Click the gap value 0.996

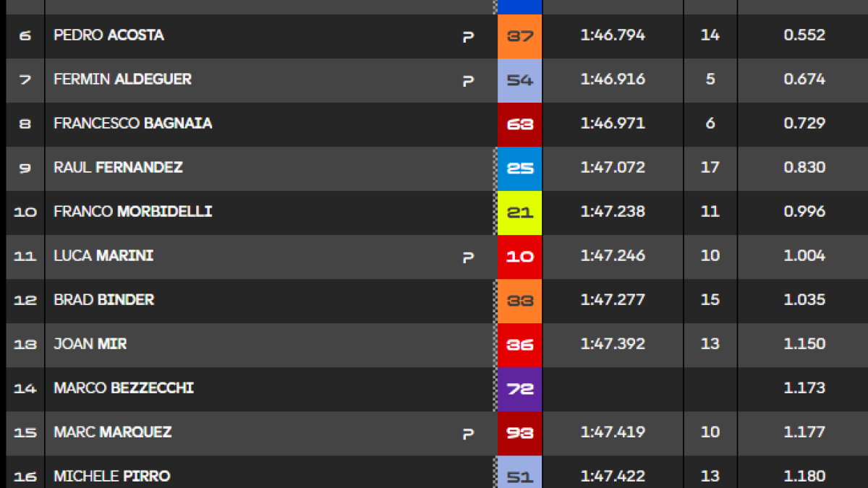804,211
